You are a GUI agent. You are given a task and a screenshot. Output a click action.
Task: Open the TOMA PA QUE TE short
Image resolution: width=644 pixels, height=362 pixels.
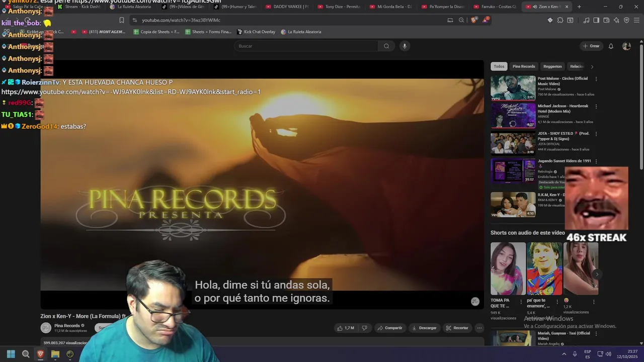pos(508,268)
